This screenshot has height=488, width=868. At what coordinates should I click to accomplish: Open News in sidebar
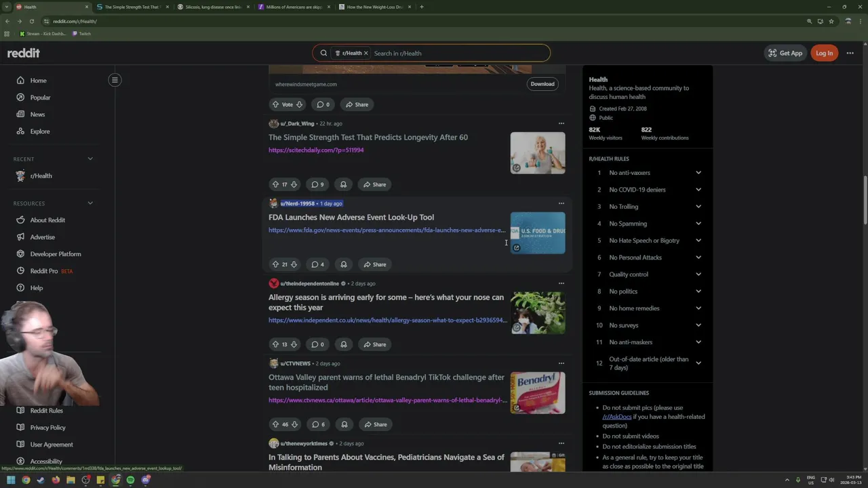37,115
